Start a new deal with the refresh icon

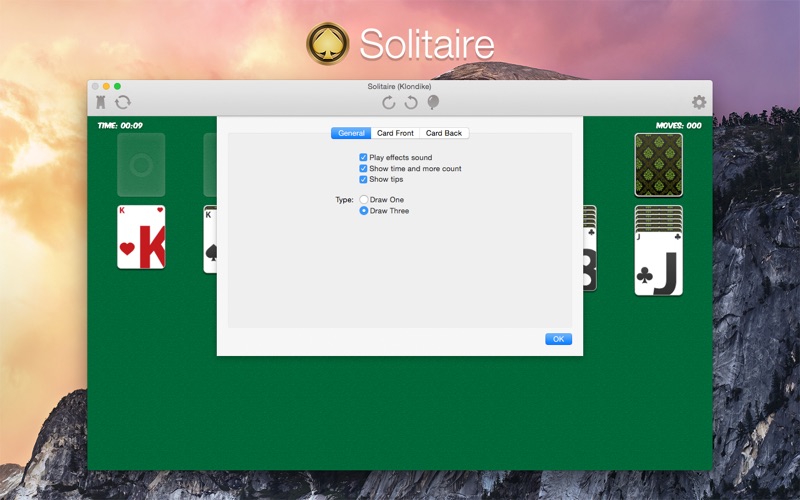click(123, 103)
